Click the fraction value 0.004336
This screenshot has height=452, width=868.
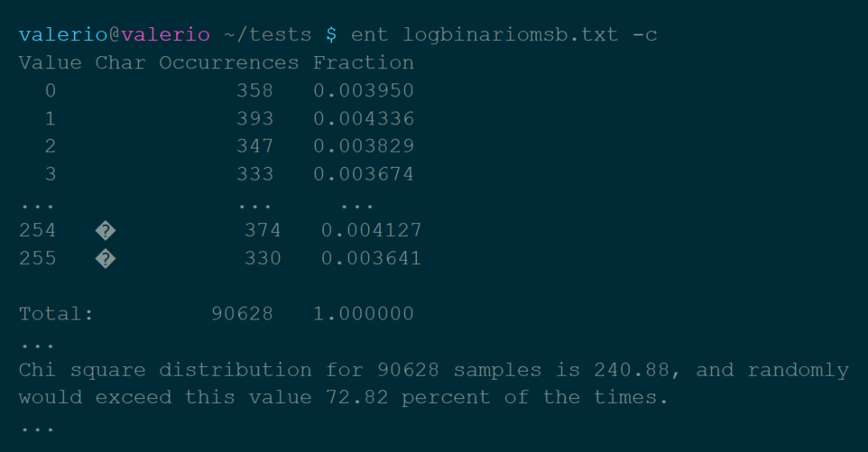point(363,119)
